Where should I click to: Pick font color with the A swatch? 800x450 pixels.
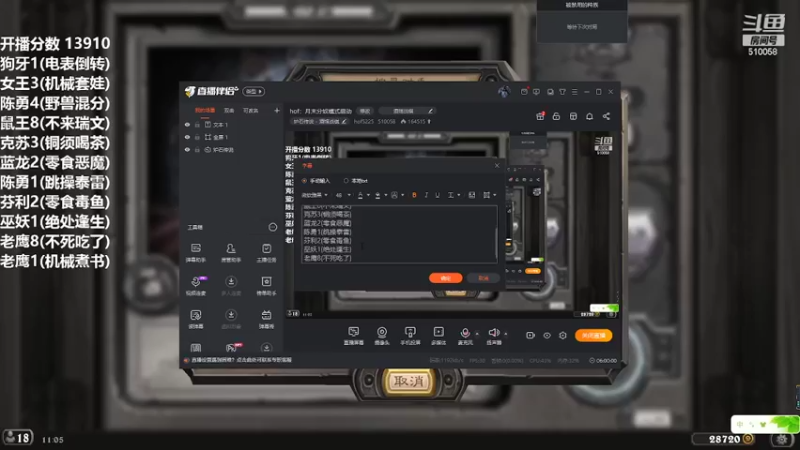[360, 195]
